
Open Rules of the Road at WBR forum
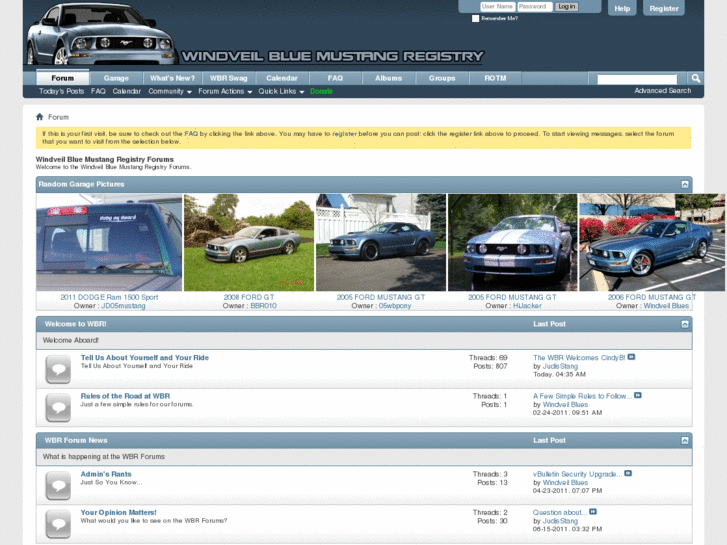[x=125, y=396]
